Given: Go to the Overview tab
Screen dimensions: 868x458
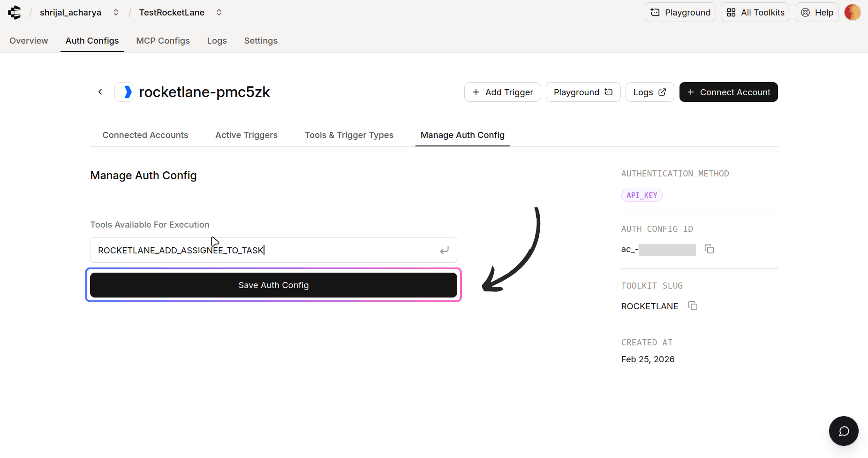Looking at the screenshot, I should [x=29, y=41].
